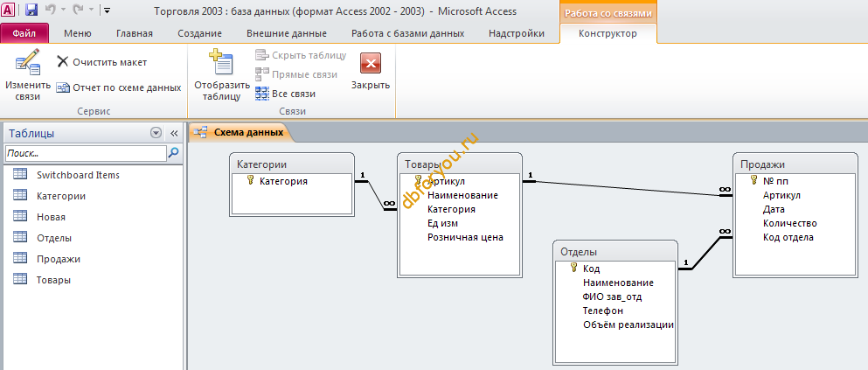Click the Поиск search field
The width and height of the screenshot is (868, 370).
[x=86, y=153]
